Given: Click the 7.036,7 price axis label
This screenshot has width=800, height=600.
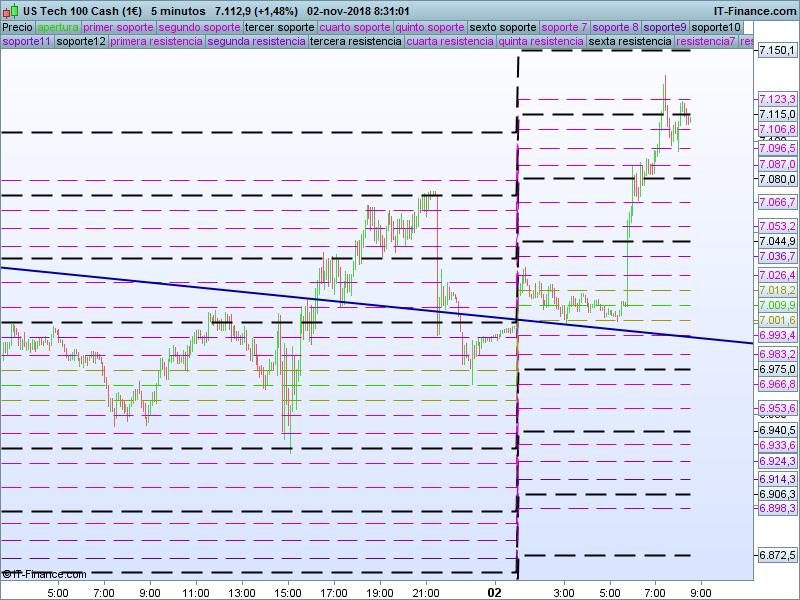Looking at the screenshot, I should (x=777, y=256).
